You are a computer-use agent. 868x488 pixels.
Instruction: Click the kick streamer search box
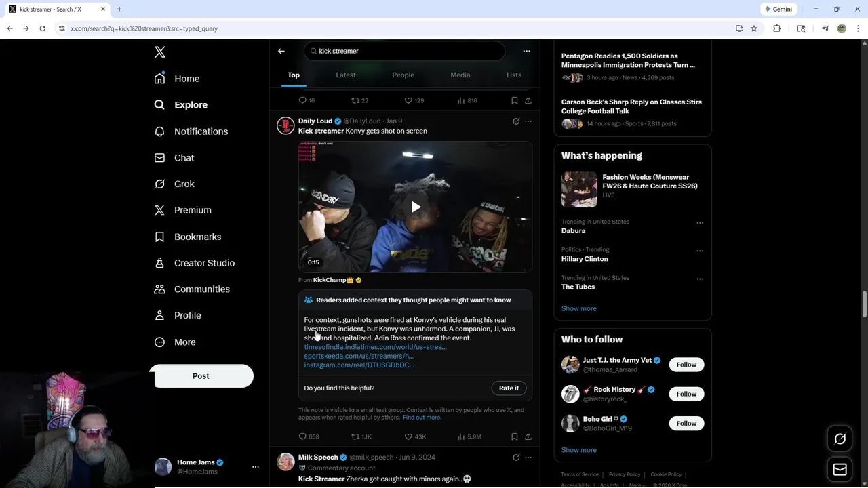(x=405, y=51)
